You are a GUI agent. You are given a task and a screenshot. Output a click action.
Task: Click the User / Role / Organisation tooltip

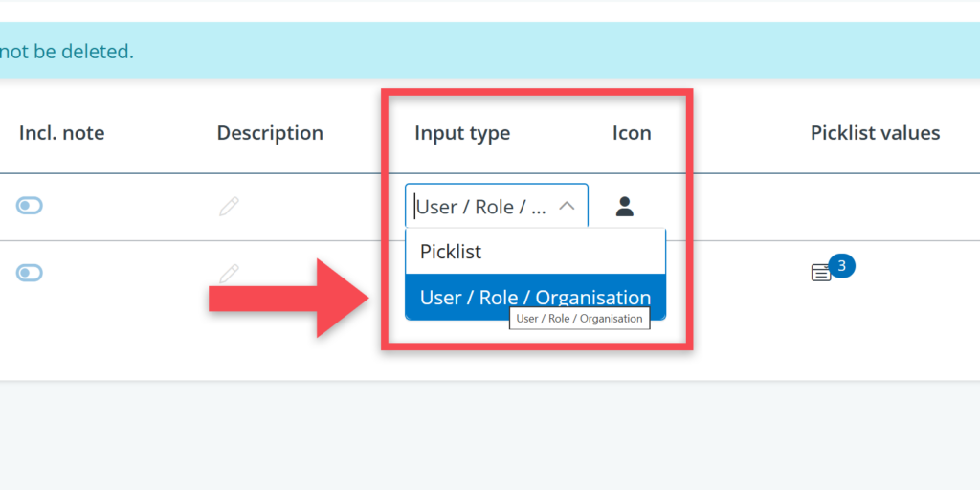click(580, 319)
